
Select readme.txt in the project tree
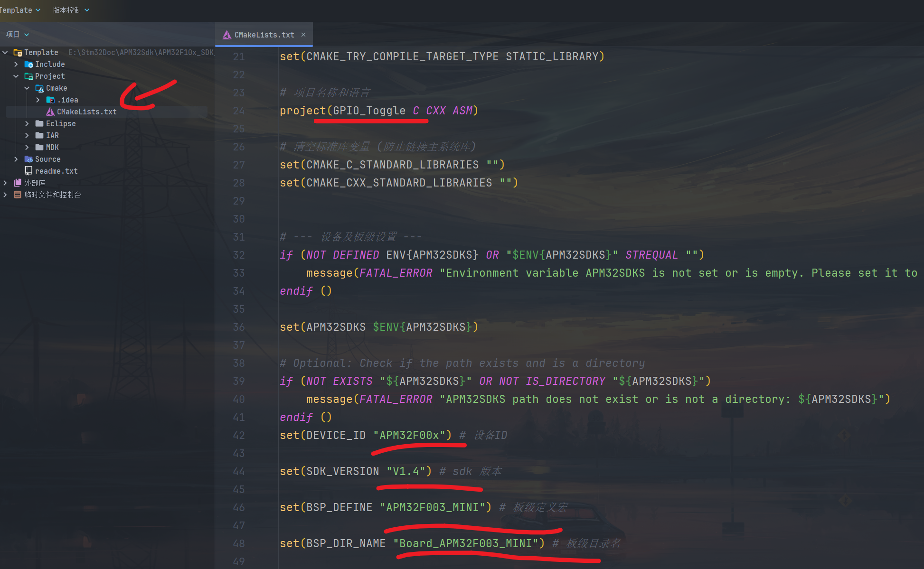tap(56, 171)
